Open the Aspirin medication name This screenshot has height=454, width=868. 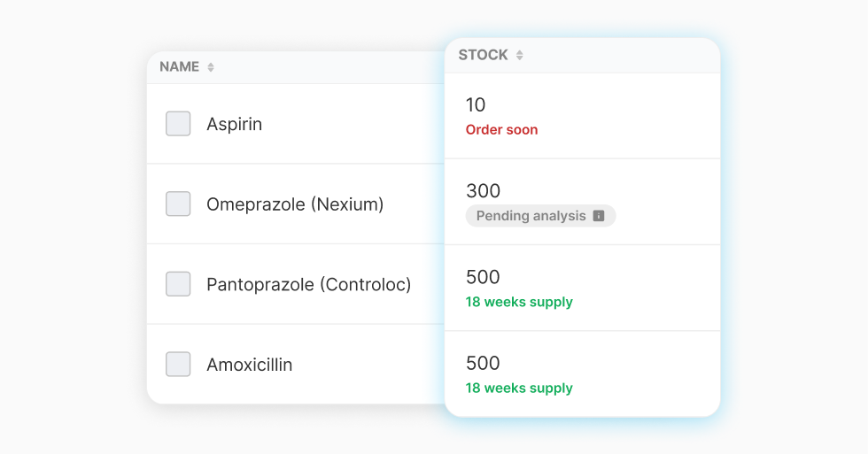(234, 124)
